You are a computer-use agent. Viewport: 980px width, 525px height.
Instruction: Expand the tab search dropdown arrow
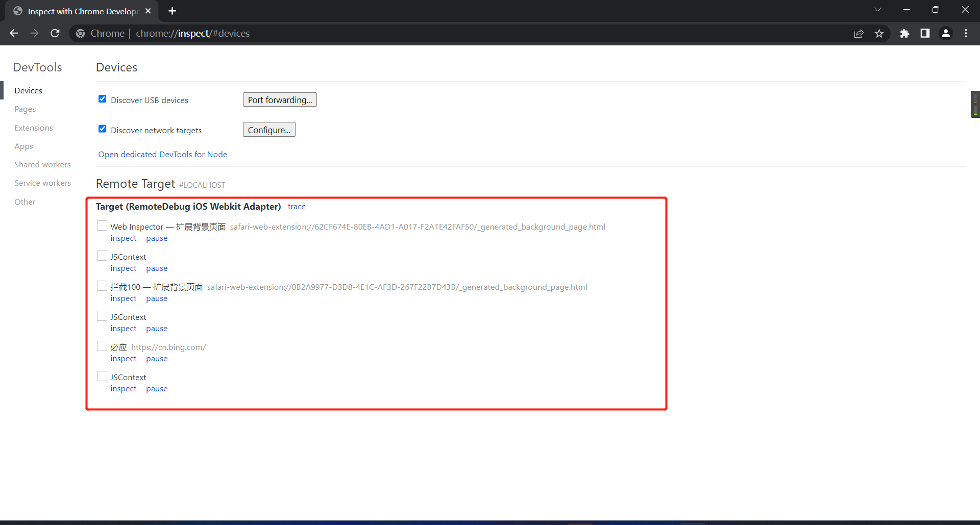tap(877, 10)
